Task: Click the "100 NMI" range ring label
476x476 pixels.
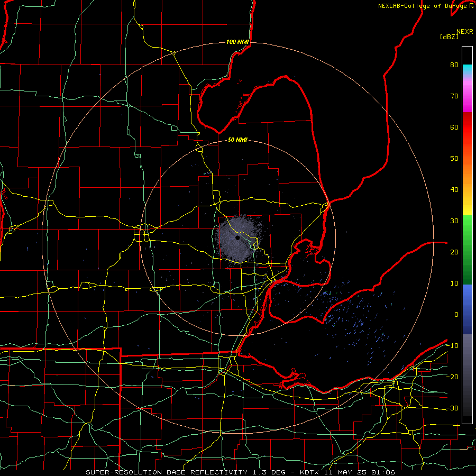Action: (x=237, y=42)
